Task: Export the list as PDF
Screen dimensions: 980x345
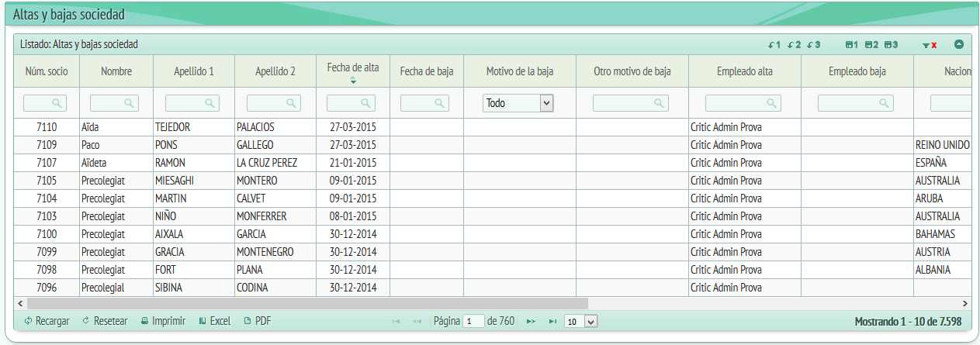Action: pyautogui.click(x=258, y=321)
